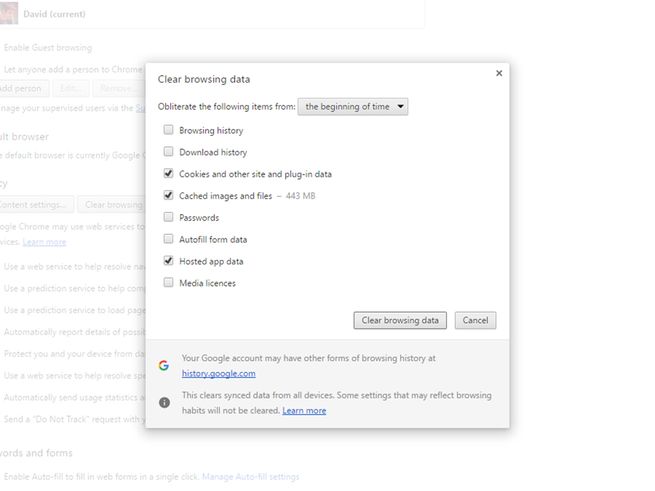Select the Media licences checkbox
The width and height of the screenshot is (655, 491).
tap(168, 284)
